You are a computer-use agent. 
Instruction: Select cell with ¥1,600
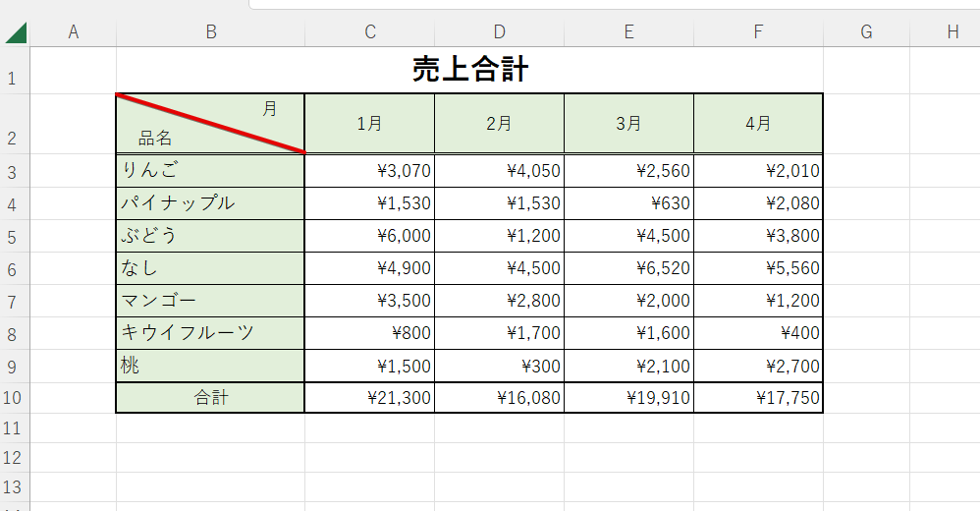tap(628, 333)
